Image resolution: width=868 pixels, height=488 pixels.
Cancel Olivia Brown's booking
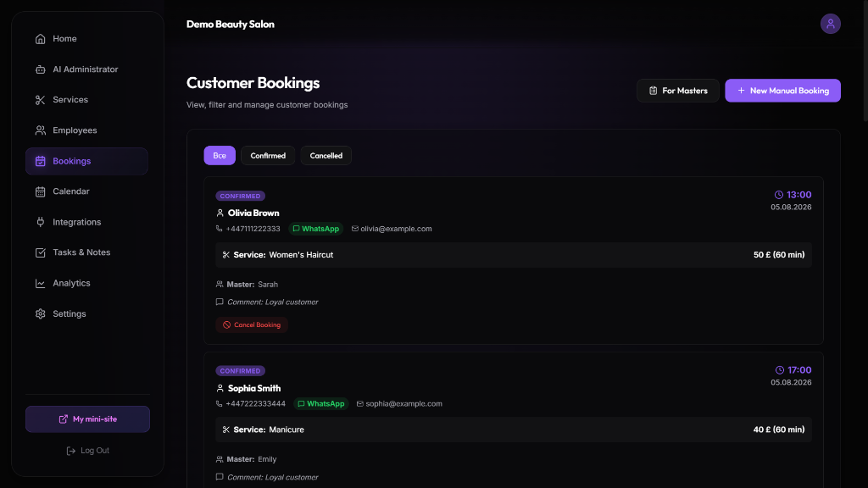click(252, 324)
